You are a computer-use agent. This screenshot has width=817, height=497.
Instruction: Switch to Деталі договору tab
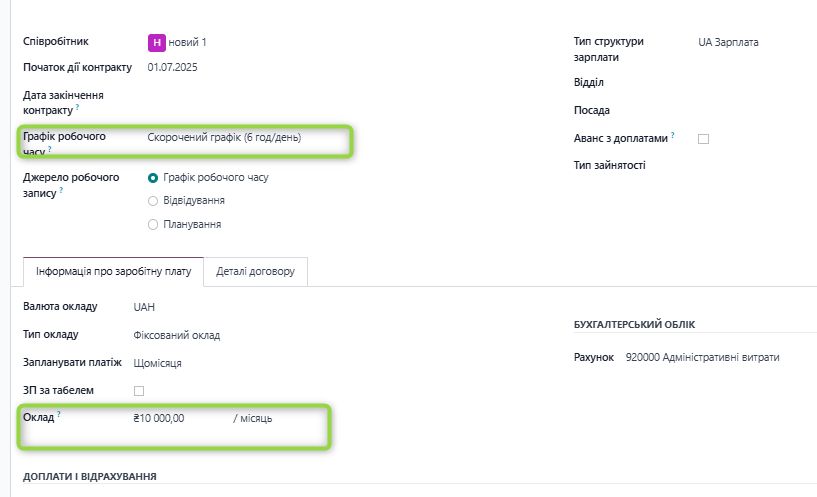255,272
